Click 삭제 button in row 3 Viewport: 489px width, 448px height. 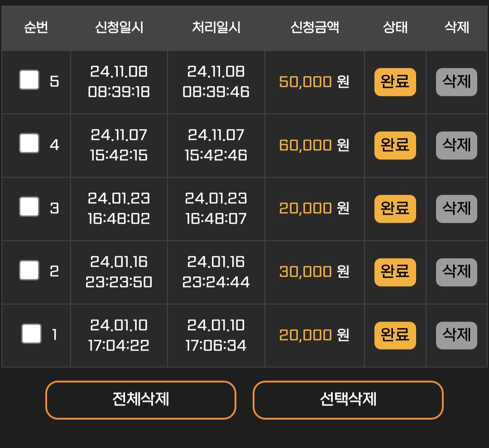pyautogui.click(x=456, y=209)
